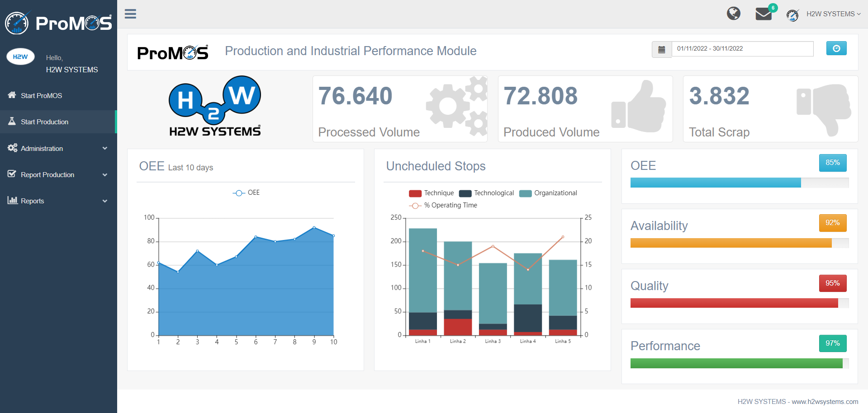The image size is (868, 413).
Task: Click the calendar icon by date range
Action: pos(662,49)
